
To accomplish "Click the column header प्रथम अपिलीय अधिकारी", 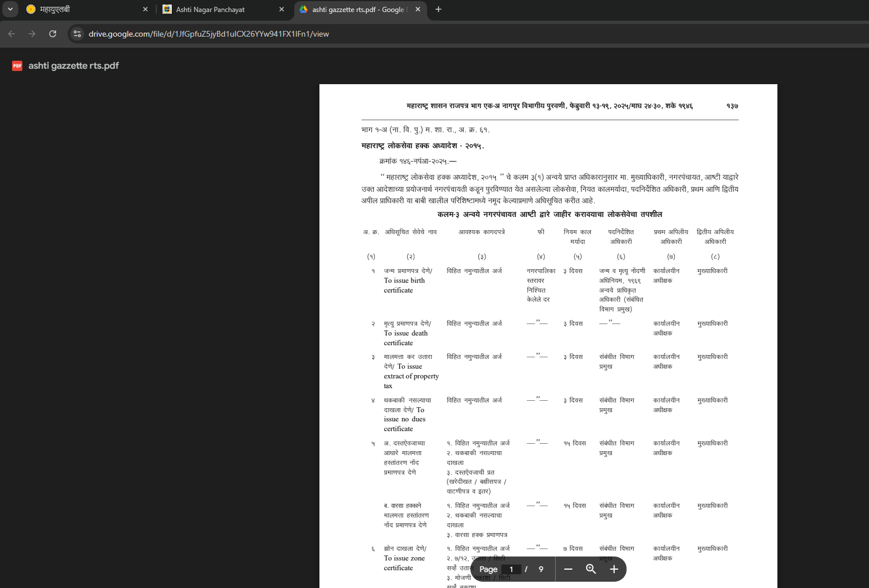I will click(x=671, y=236).
